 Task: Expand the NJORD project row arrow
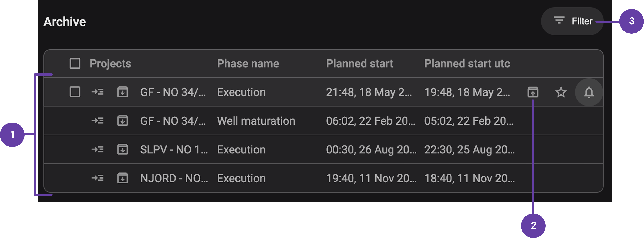[97, 178]
